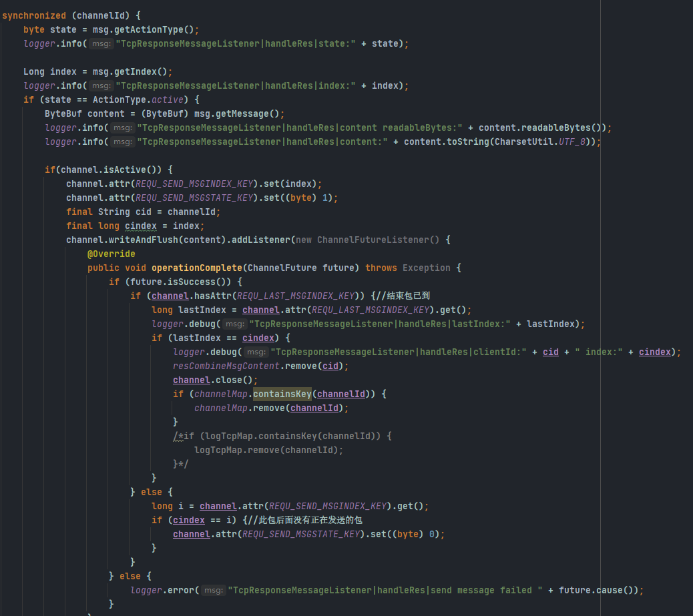
Task: Click the underlined variable cindex declaration
Action: 140,226
